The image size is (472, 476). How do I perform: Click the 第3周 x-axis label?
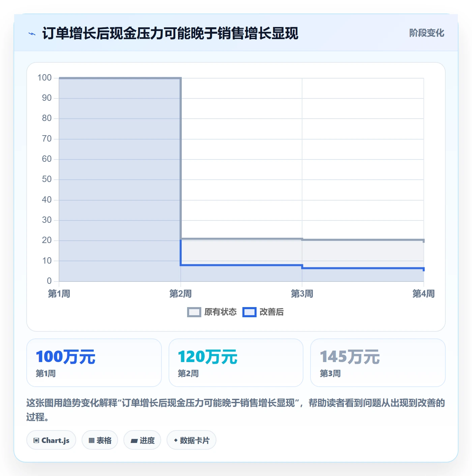pos(302,294)
